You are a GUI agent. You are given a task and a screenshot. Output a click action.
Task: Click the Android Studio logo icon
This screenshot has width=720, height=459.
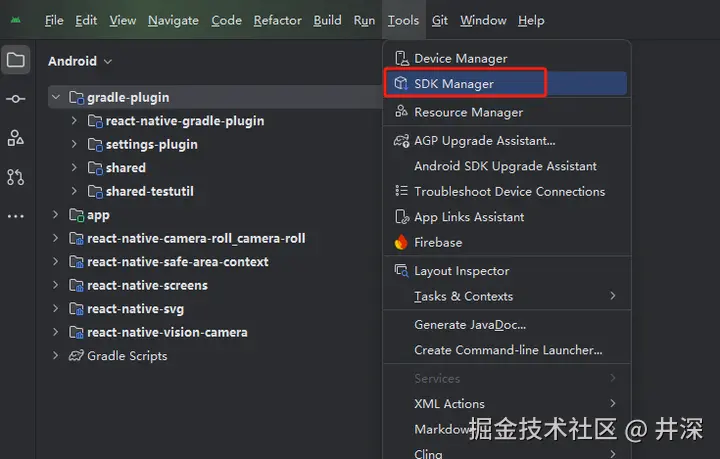pos(16,20)
